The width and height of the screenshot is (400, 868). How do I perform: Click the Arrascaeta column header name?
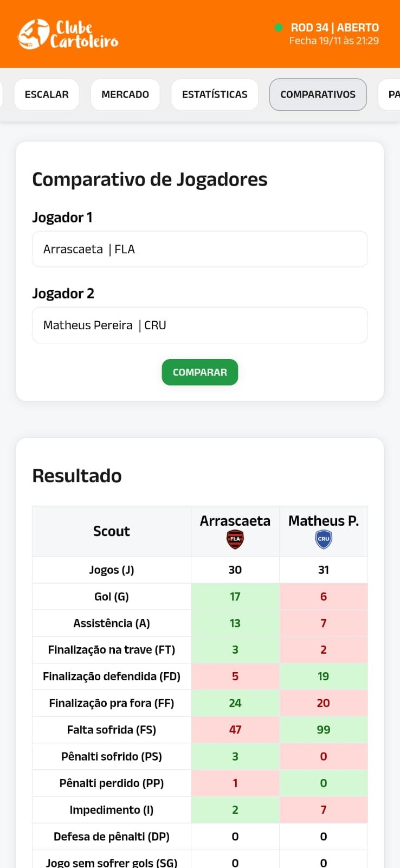point(235,521)
